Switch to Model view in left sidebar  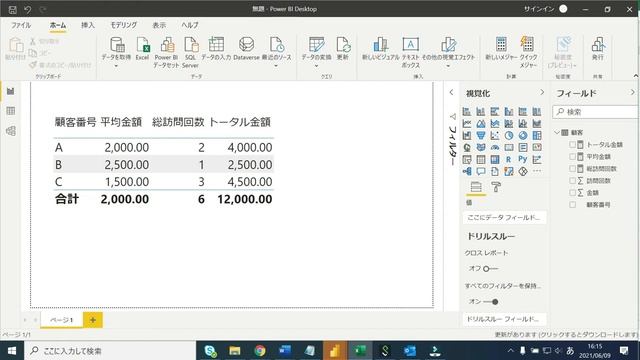(11, 131)
